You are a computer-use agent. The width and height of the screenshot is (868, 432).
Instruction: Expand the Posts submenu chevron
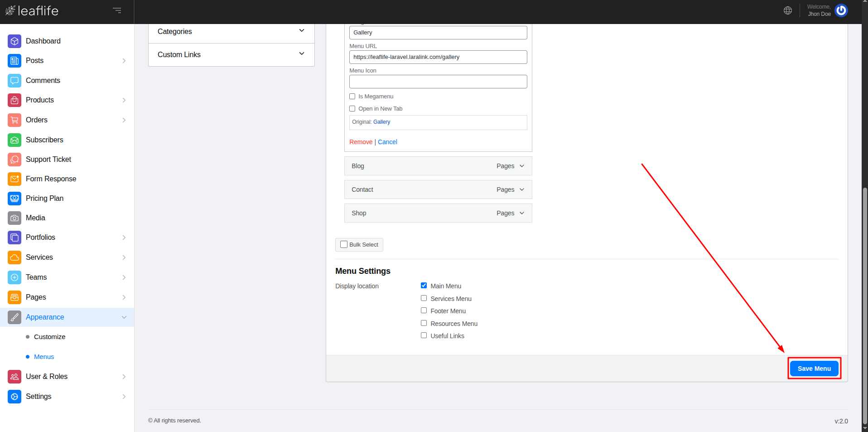[x=124, y=61]
